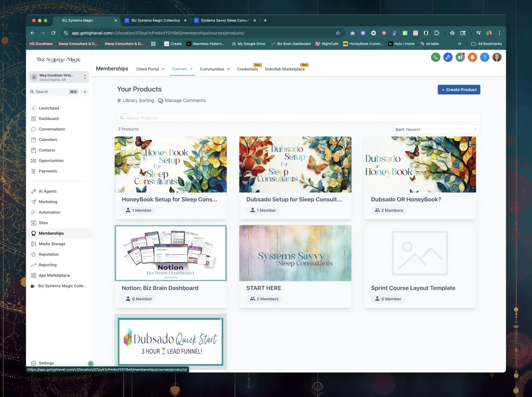Click the sidebar Search box
532x397 pixels.
tap(54, 92)
